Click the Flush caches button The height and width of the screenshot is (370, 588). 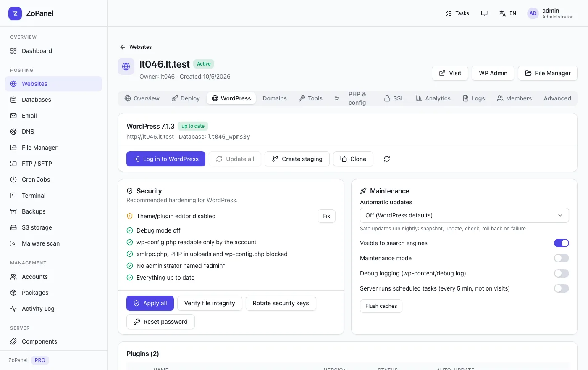pos(381,306)
